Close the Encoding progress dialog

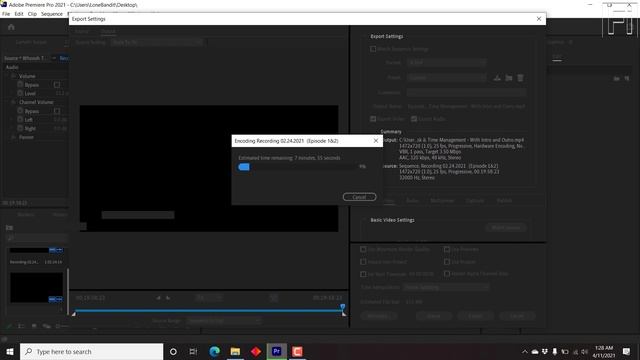[376, 141]
